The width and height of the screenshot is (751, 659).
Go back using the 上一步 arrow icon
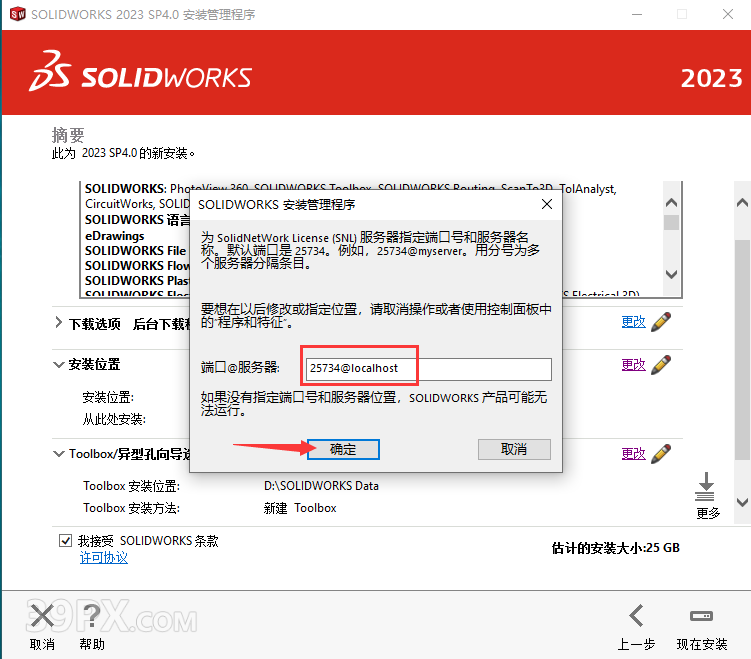pyautogui.click(x=636, y=616)
